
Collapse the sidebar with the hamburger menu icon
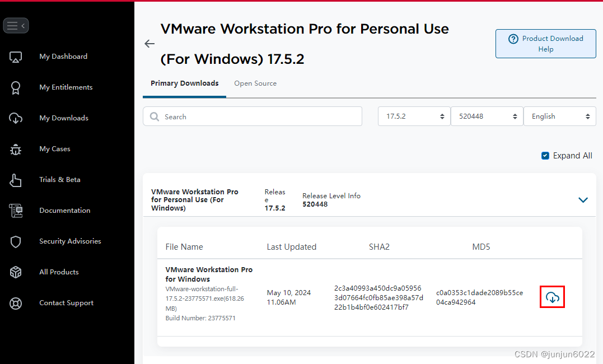pos(16,26)
